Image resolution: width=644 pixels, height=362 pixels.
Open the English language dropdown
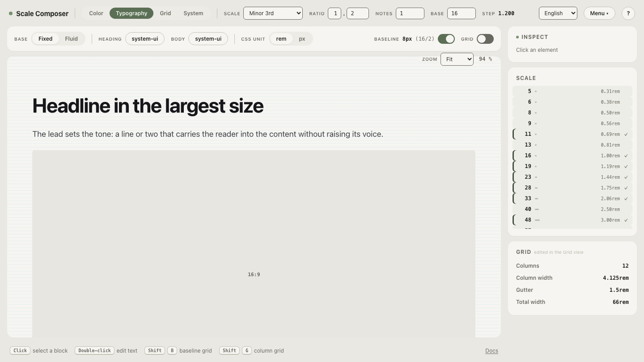558,13
